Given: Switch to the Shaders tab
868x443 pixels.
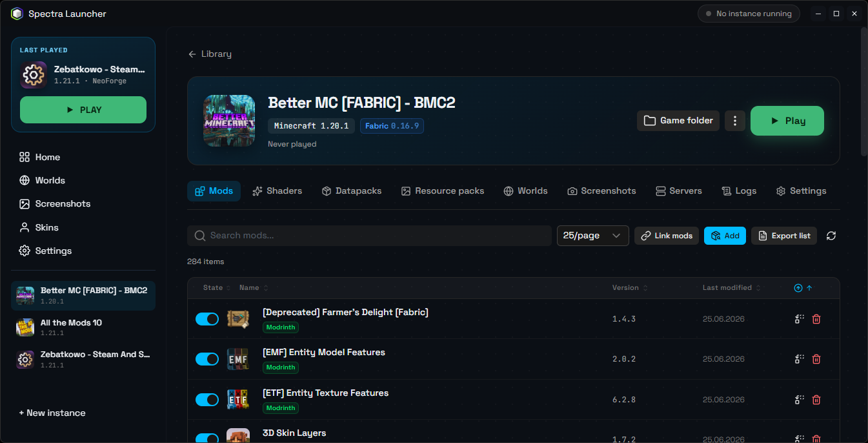Looking at the screenshot, I should (x=277, y=191).
